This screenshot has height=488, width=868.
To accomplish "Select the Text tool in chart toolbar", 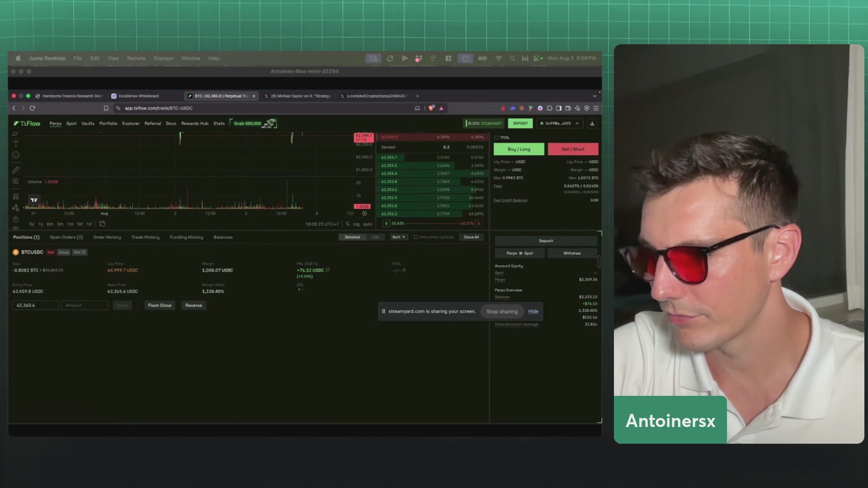I will 16,144.
